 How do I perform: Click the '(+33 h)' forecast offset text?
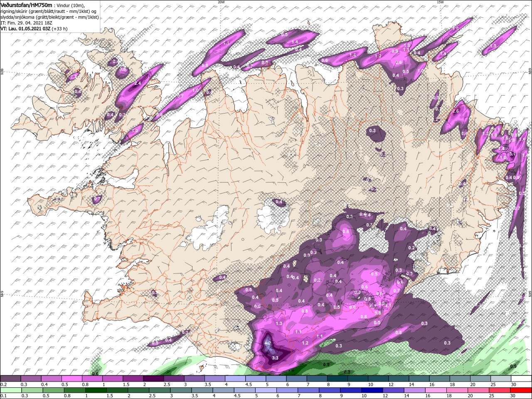(x=60, y=29)
